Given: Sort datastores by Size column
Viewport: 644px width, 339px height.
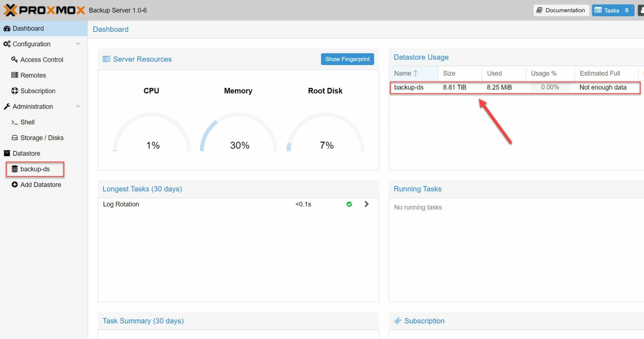Looking at the screenshot, I should click(x=460, y=73).
